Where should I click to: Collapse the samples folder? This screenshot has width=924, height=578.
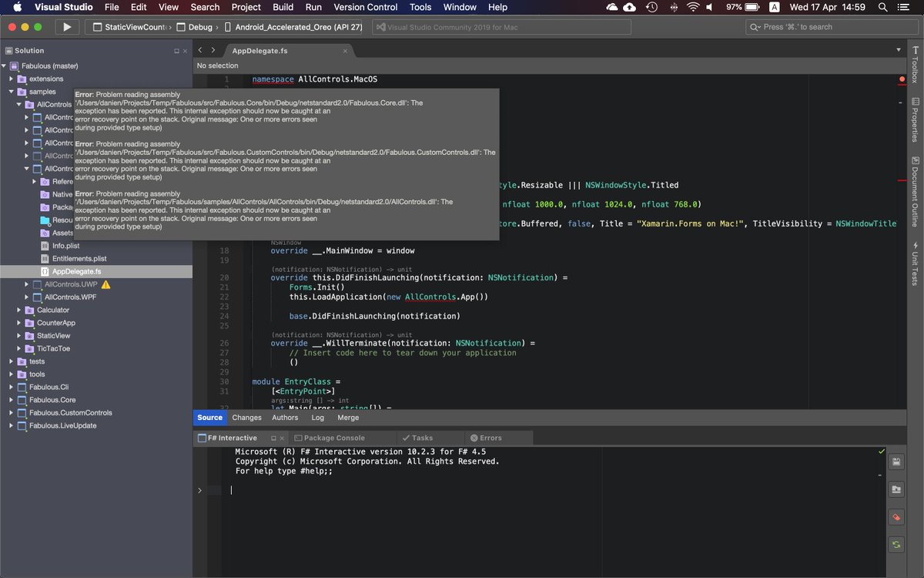(12, 92)
